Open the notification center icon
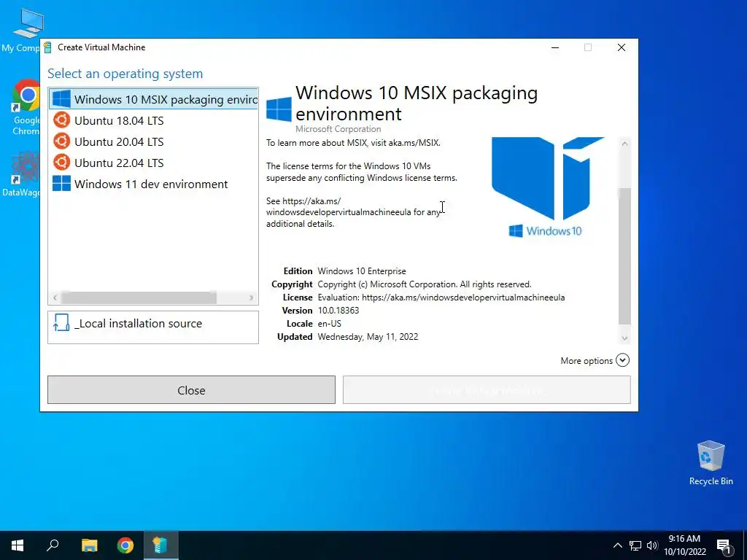Screen dimensions: 747x560 coord(724,545)
